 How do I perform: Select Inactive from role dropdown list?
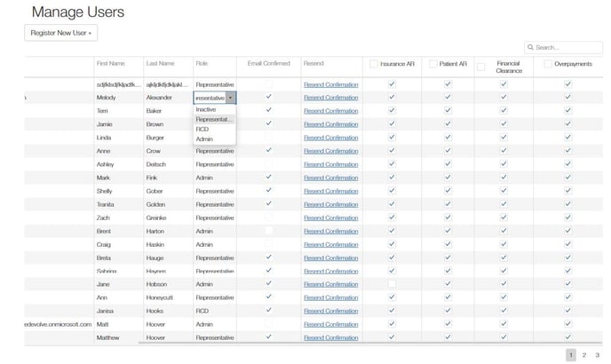click(205, 109)
